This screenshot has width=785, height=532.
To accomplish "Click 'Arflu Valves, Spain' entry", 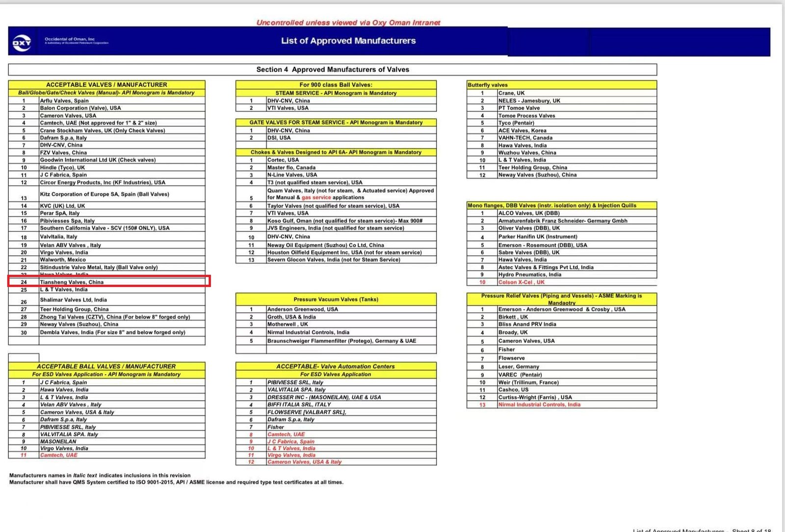I will click(x=64, y=101).
